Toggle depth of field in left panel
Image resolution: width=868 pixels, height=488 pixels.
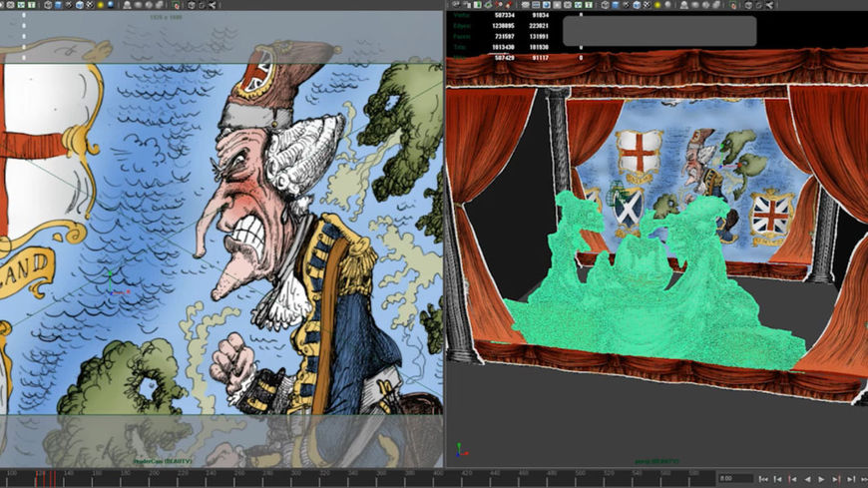point(159,5)
